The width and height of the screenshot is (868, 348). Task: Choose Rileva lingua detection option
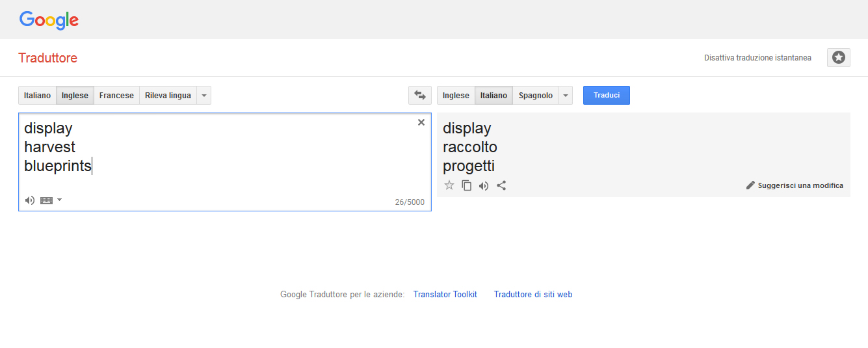168,96
